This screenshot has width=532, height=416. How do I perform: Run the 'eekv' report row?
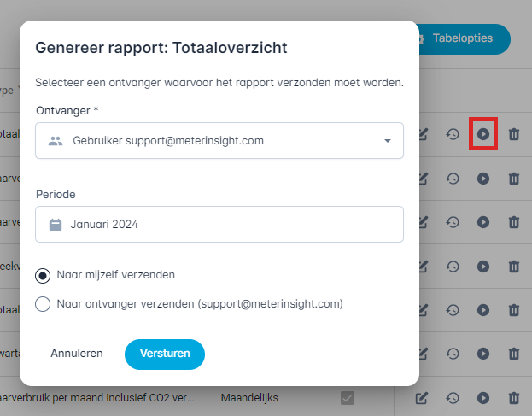(x=483, y=267)
